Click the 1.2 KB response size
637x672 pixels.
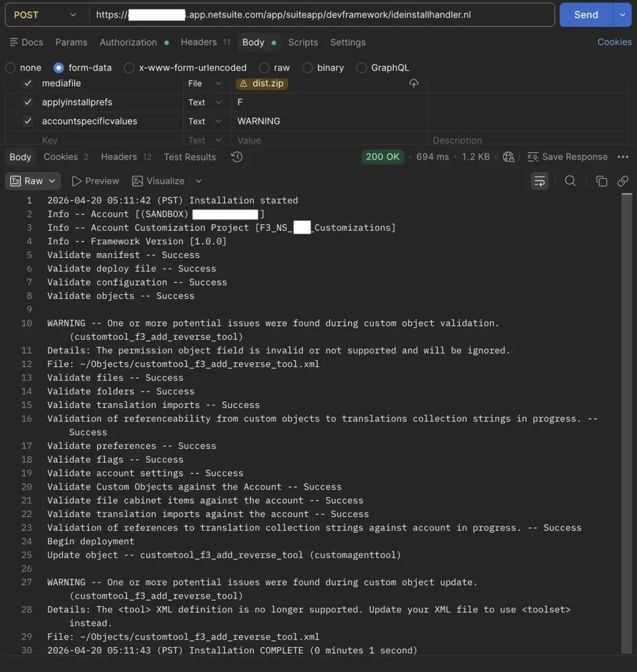pos(476,157)
